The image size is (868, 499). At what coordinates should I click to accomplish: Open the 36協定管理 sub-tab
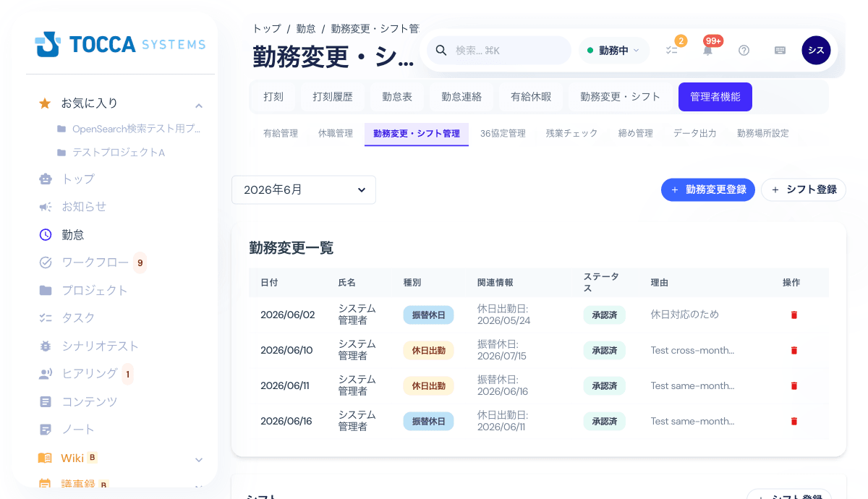503,134
